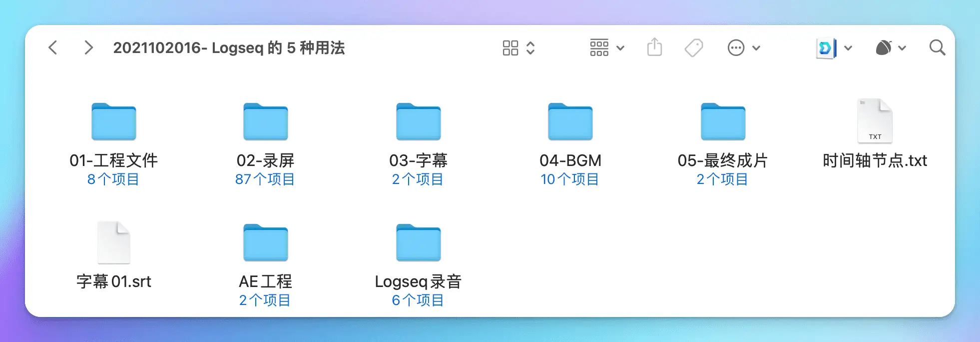The image size is (980, 342).
Task: Click the Logseq 录音 name label
Action: pyautogui.click(x=419, y=281)
